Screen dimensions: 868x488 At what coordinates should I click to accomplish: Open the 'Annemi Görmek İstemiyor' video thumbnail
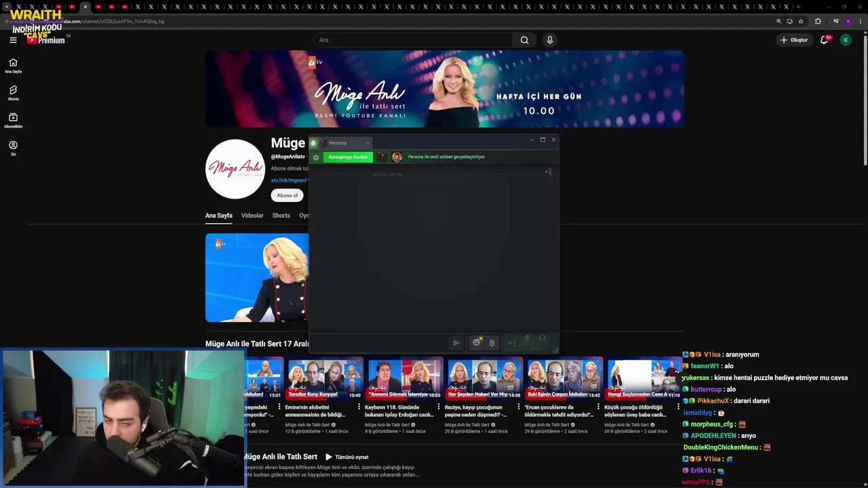(x=404, y=378)
